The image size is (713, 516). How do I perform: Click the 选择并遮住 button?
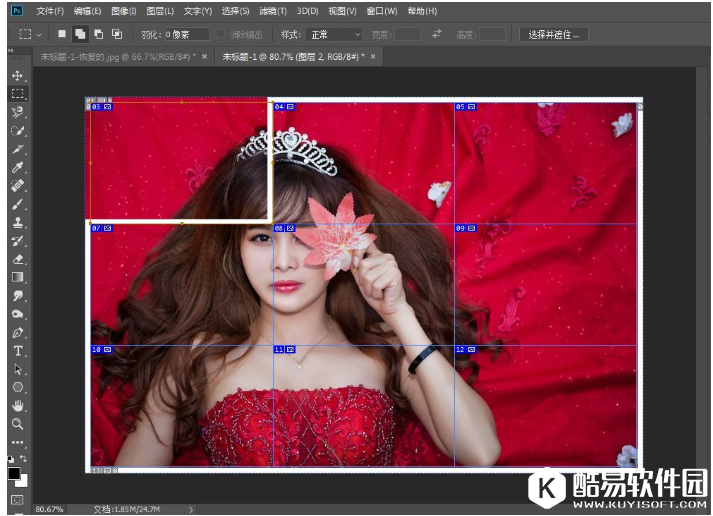coord(553,34)
